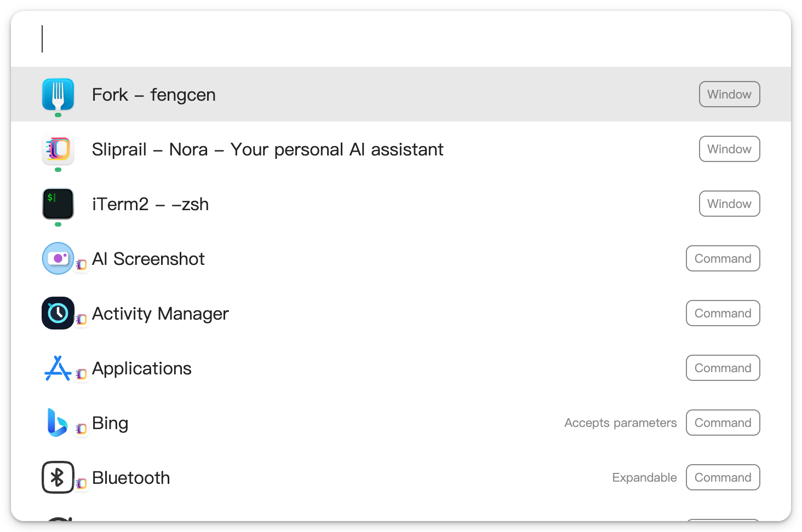Screen dimensions: 802x532
Task: Click the Bing logo icon
Action: click(x=57, y=423)
